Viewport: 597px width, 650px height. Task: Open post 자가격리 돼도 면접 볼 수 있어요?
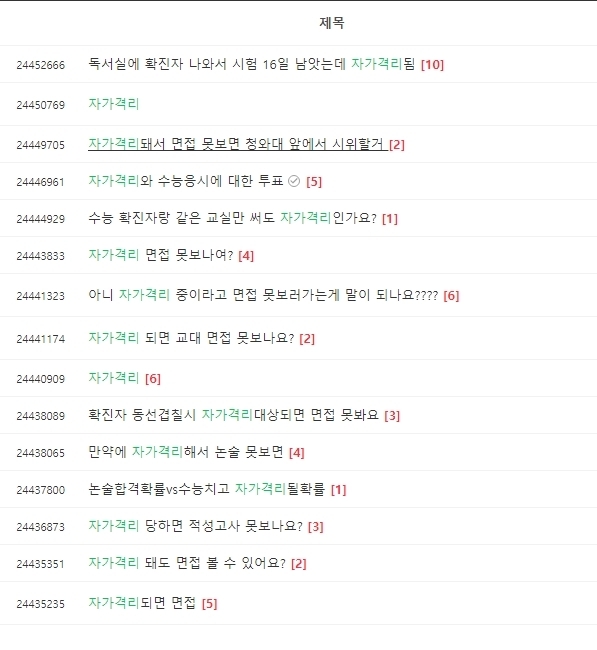pos(187,563)
